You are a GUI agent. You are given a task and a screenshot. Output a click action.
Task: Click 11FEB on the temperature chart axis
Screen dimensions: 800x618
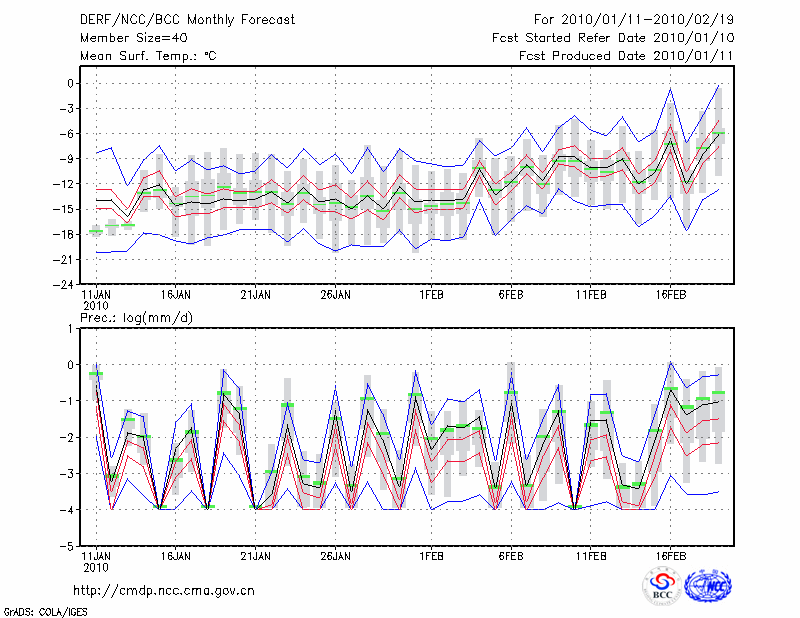click(590, 295)
